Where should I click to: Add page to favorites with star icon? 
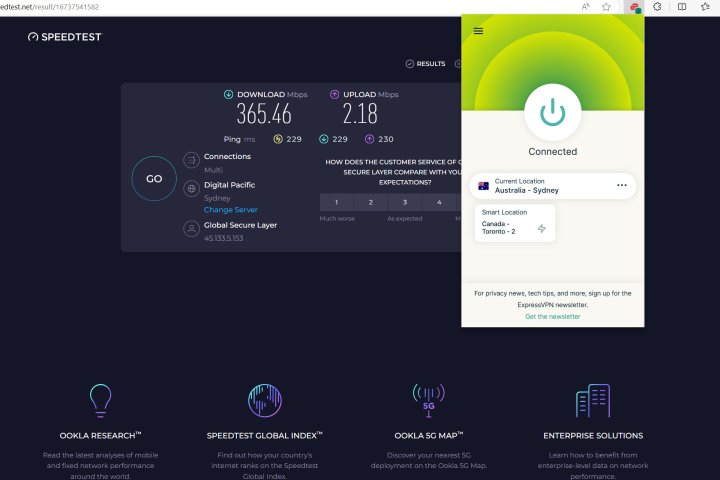tap(606, 7)
